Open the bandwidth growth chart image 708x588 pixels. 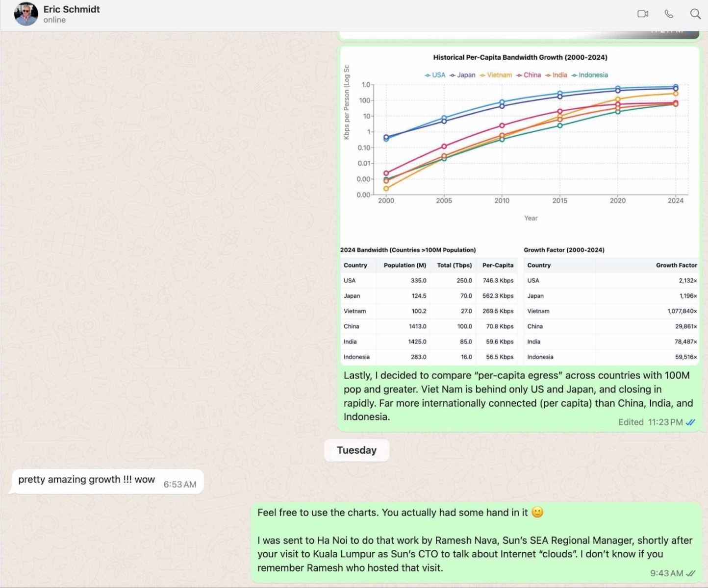pyautogui.click(x=519, y=206)
